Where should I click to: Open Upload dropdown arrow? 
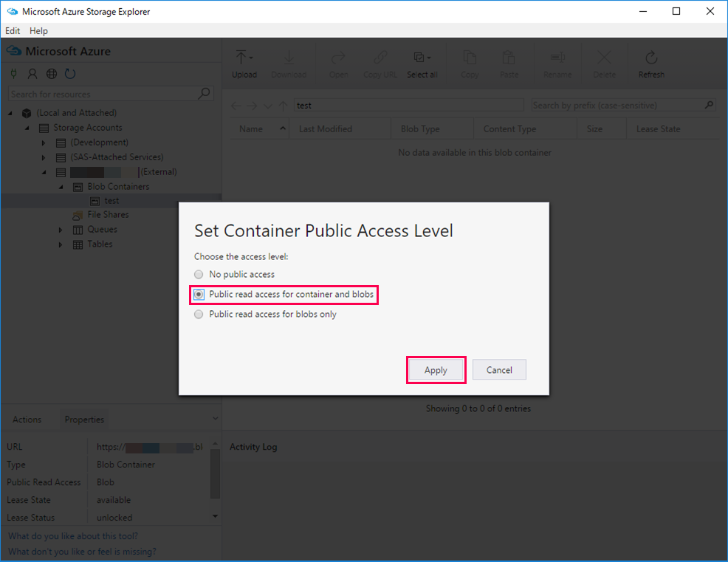pos(251,58)
